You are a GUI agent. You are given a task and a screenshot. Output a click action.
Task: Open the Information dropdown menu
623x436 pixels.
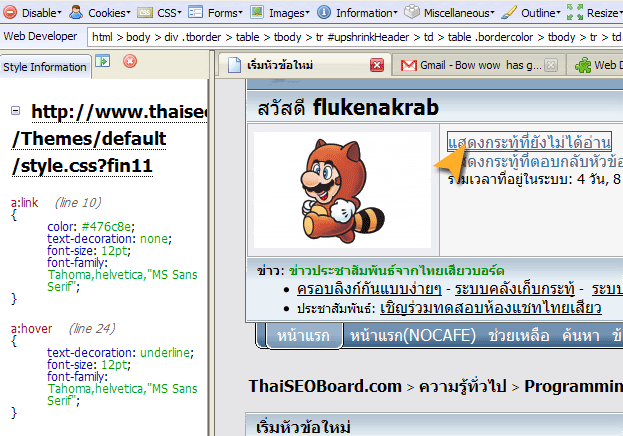click(367, 13)
